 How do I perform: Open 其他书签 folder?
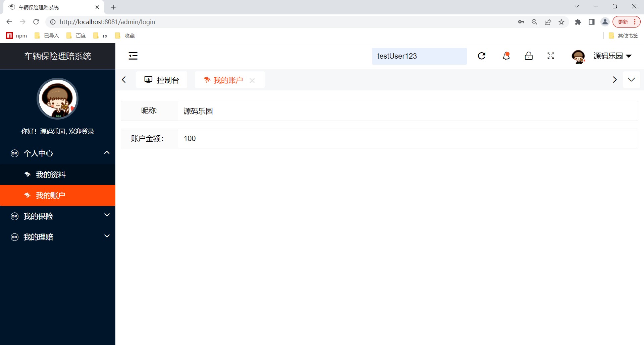[624, 36]
